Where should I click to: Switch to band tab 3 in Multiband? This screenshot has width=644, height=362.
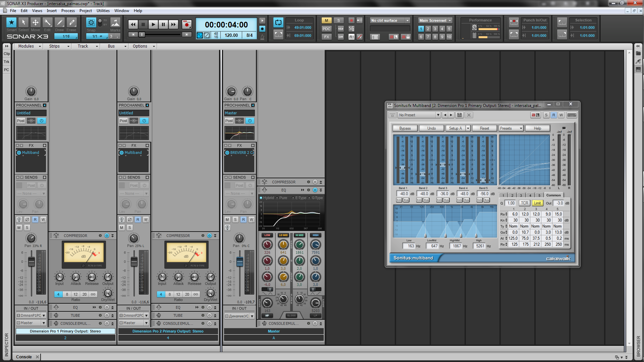pyautogui.click(x=521, y=195)
